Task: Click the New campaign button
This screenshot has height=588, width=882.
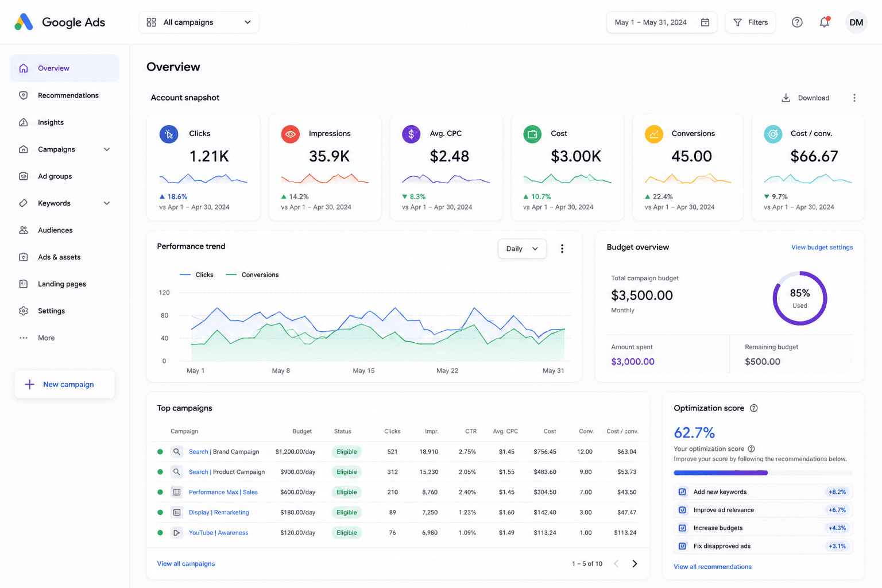Action: tap(64, 384)
